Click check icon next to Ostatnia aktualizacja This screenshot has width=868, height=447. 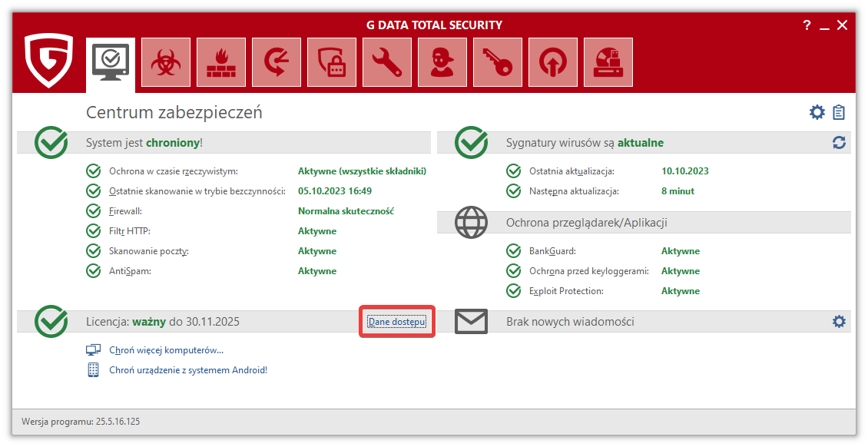514,171
